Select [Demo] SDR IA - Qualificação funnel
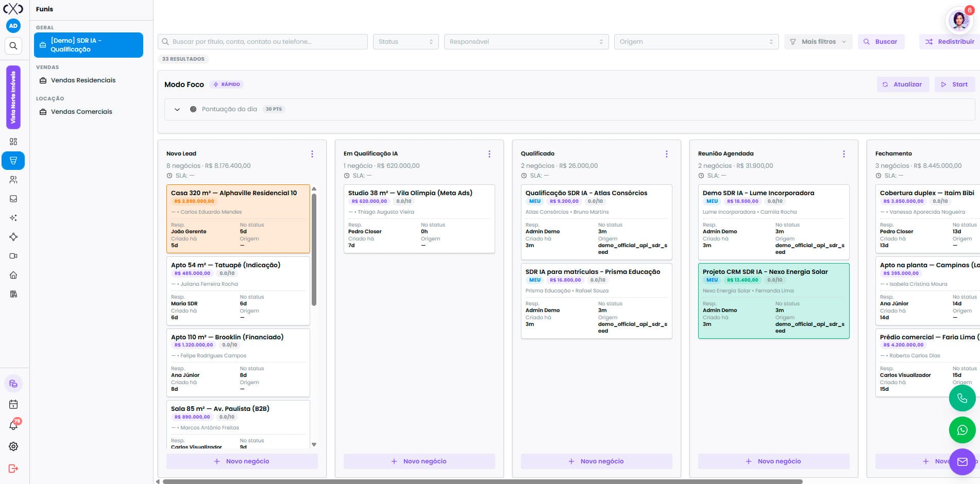The height and width of the screenshot is (484, 980). click(89, 45)
